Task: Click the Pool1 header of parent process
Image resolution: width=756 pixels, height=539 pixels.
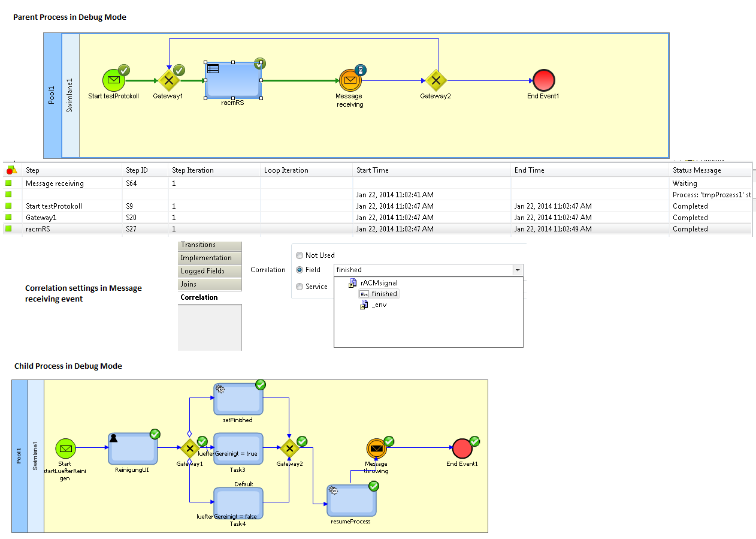Action: coord(52,96)
